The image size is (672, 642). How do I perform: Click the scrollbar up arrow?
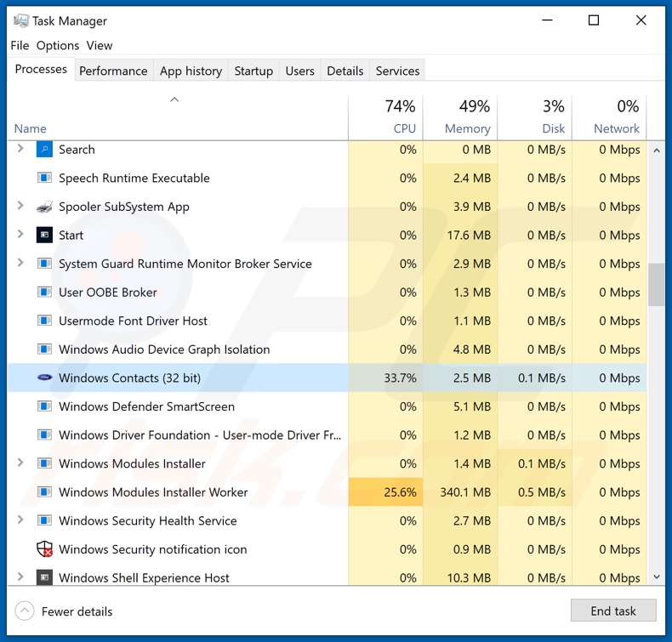point(657,151)
